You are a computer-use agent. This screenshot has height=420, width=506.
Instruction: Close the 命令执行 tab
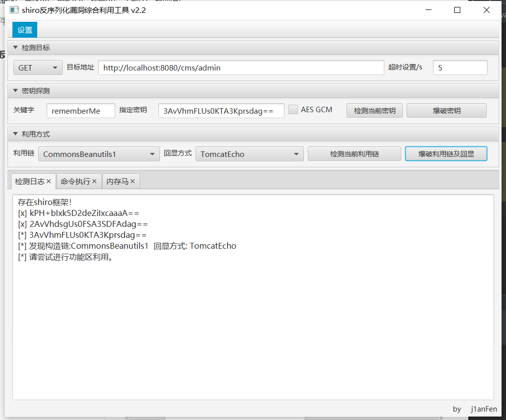[94, 181]
